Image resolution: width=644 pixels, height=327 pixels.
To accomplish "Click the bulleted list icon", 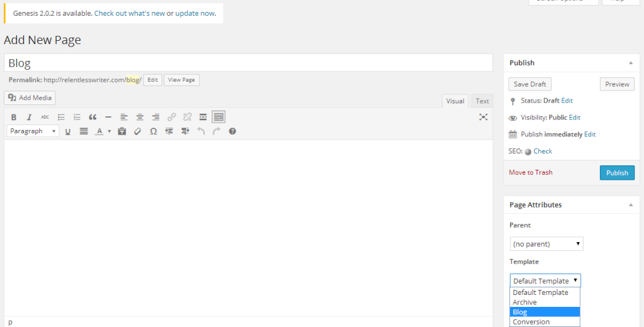I will tap(61, 117).
